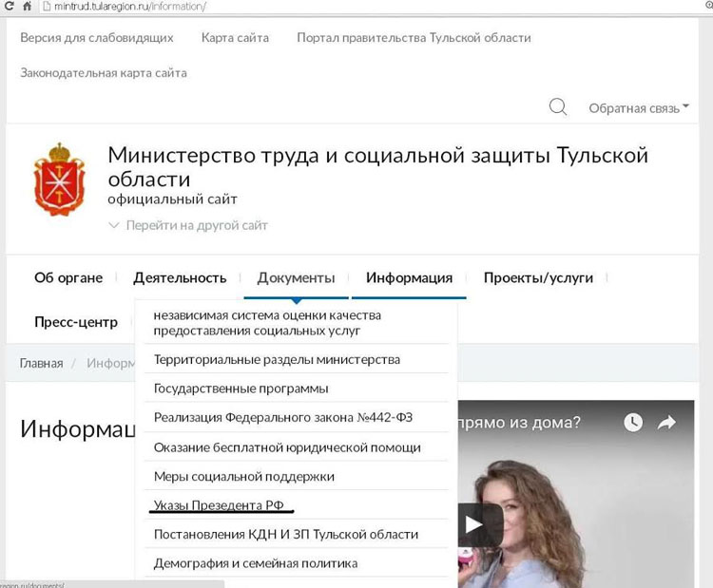This screenshot has height=588, width=713.
Task: Expand Перейти на другой сайт selector
Action: [188, 225]
